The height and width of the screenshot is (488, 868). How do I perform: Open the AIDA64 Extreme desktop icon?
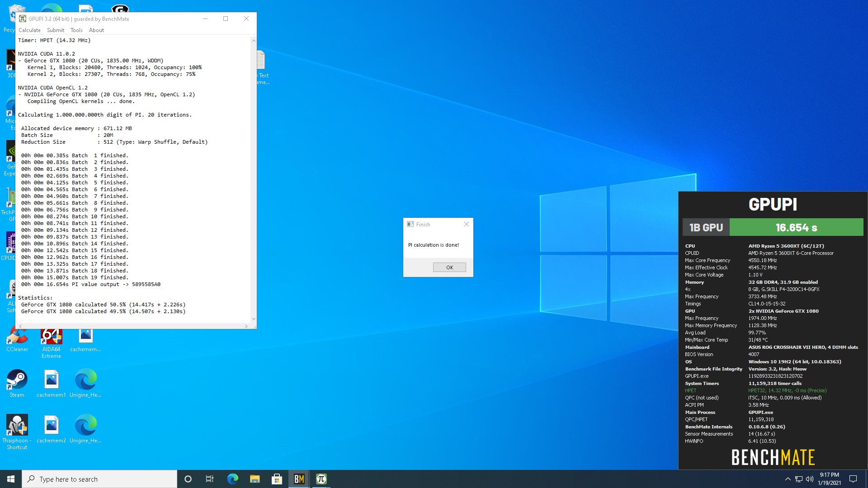coord(51,343)
